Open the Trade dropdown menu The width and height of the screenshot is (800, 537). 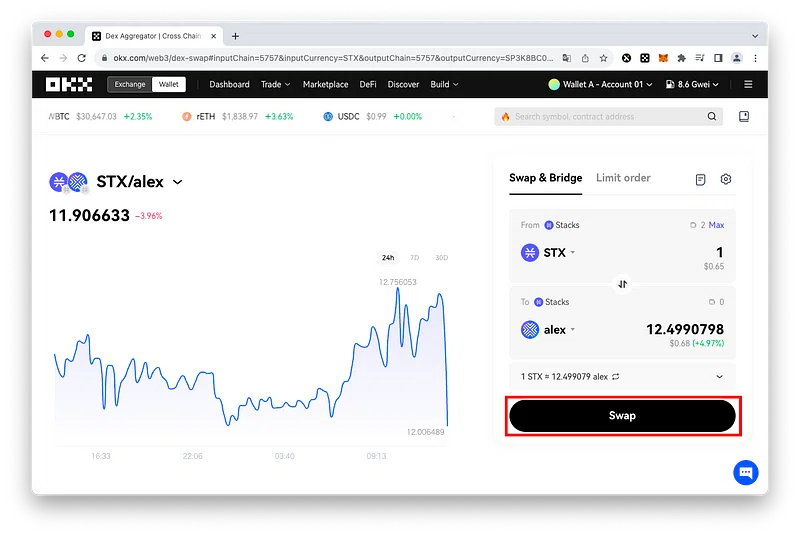point(276,84)
